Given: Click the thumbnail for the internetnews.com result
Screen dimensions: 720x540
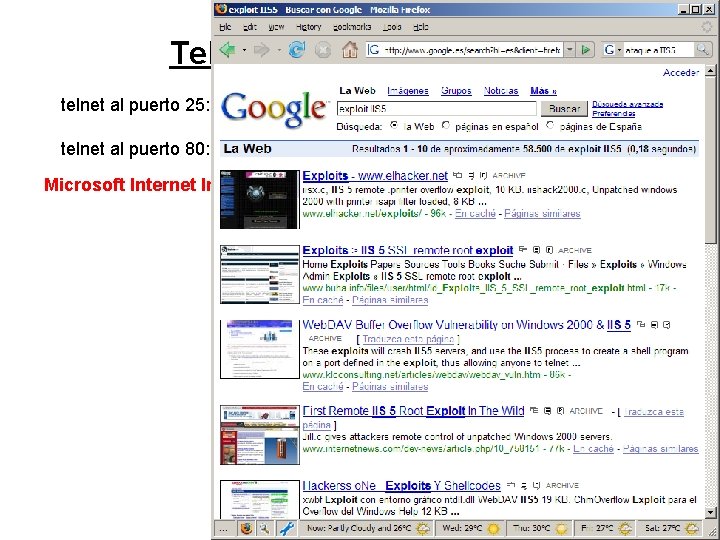Looking at the screenshot, I should pyautogui.click(x=259, y=434).
